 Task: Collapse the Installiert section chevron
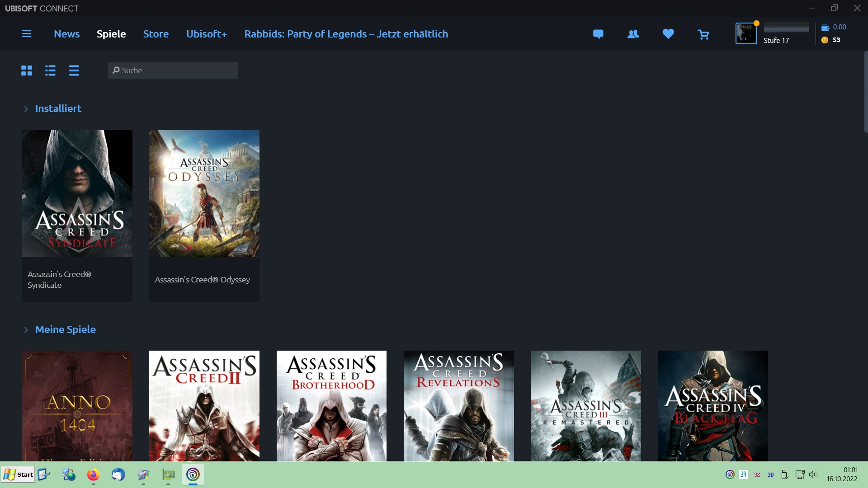pyautogui.click(x=26, y=109)
